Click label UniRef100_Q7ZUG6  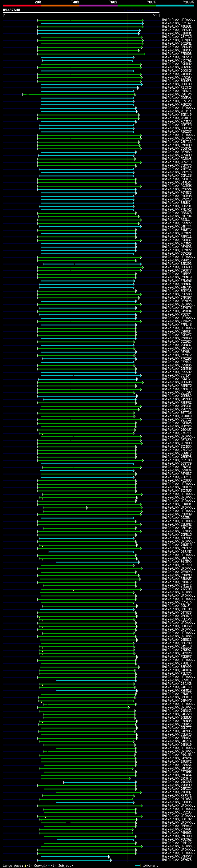176,531
